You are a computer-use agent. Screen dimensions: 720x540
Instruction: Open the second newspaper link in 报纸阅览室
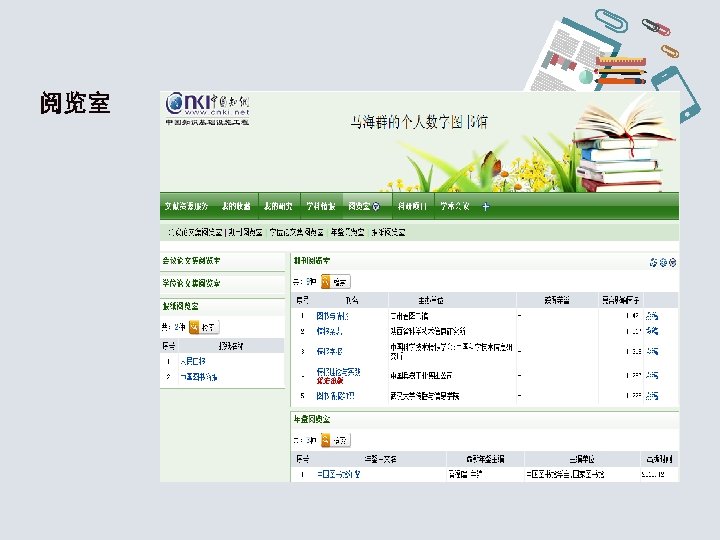(198, 377)
